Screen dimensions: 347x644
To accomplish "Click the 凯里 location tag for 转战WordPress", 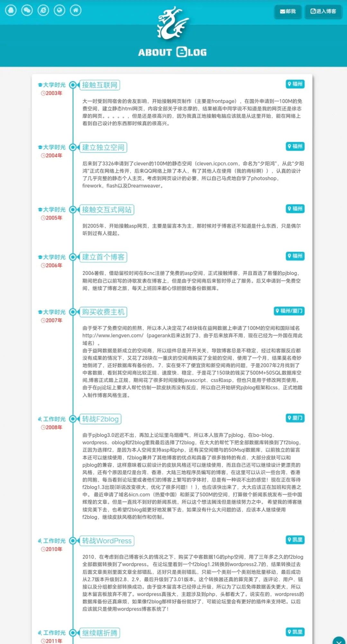I will click(x=295, y=540).
